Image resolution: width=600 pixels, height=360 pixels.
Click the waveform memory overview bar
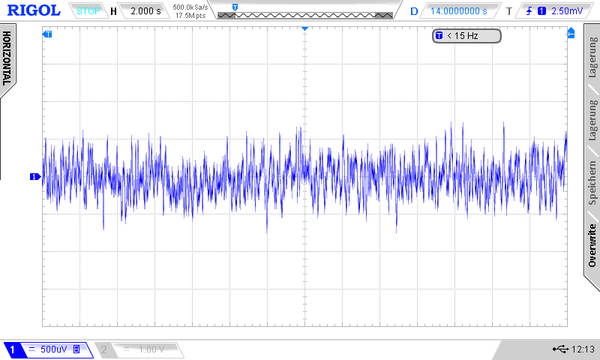click(305, 15)
